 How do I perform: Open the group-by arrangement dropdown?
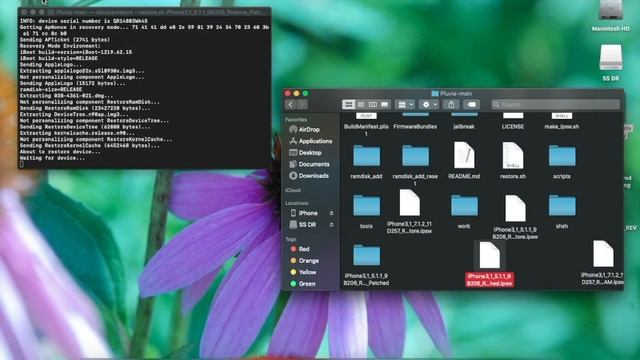[x=405, y=105]
